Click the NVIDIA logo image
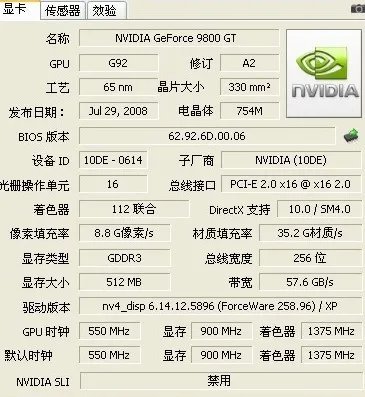 point(324,73)
